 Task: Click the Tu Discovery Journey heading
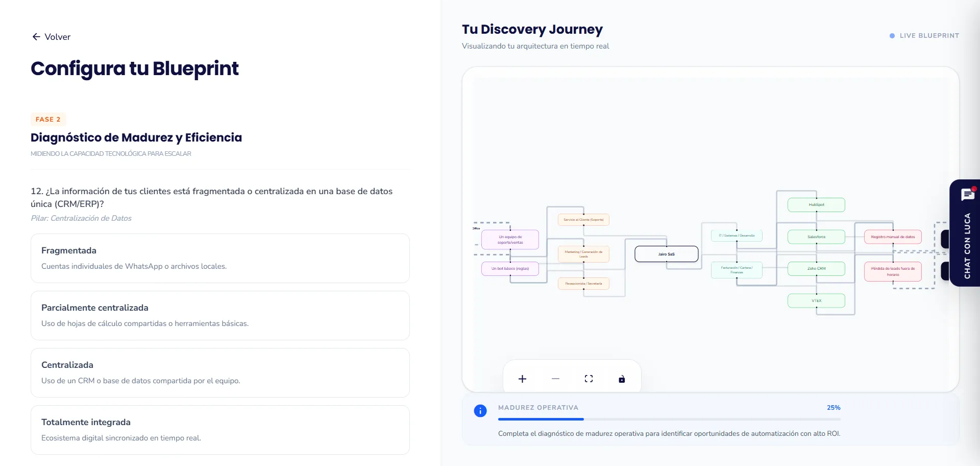(x=532, y=29)
